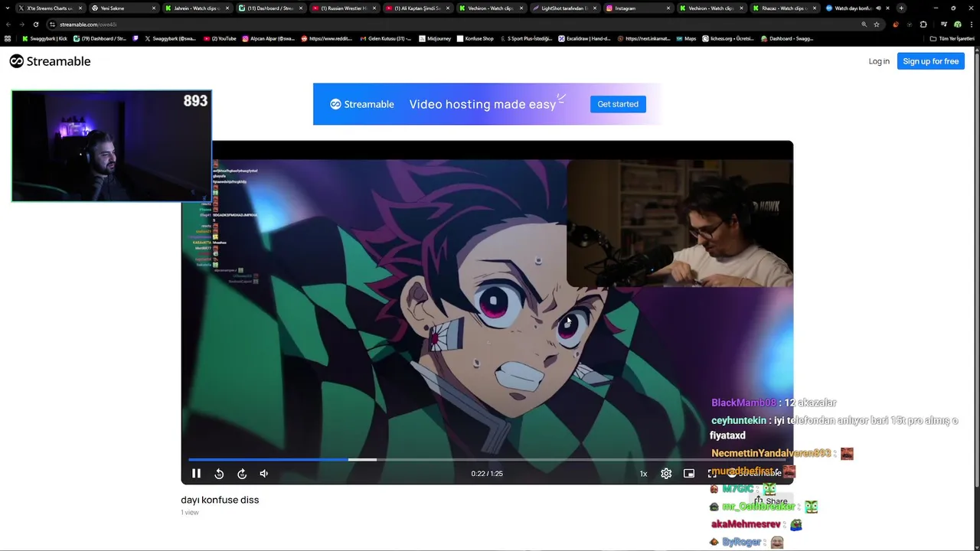Skip forward 10 seconds in video

click(x=242, y=474)
